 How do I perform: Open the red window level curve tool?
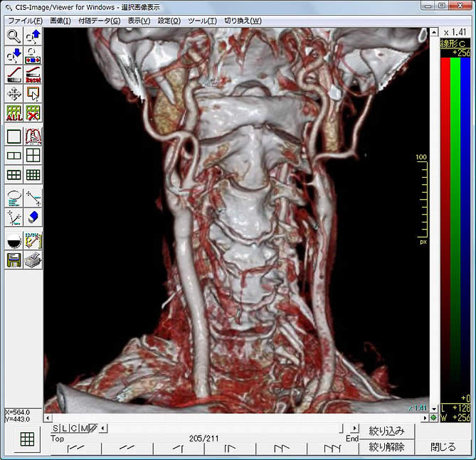pyautogui.click(x=14, y=75)
